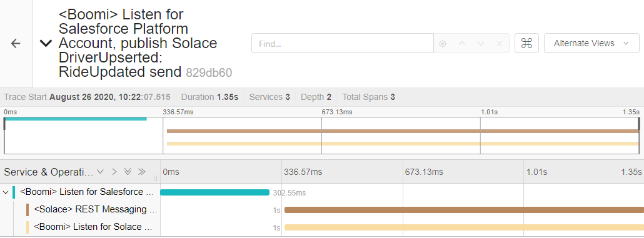
Task: Click the Find search field
Action: pos(343,44)
